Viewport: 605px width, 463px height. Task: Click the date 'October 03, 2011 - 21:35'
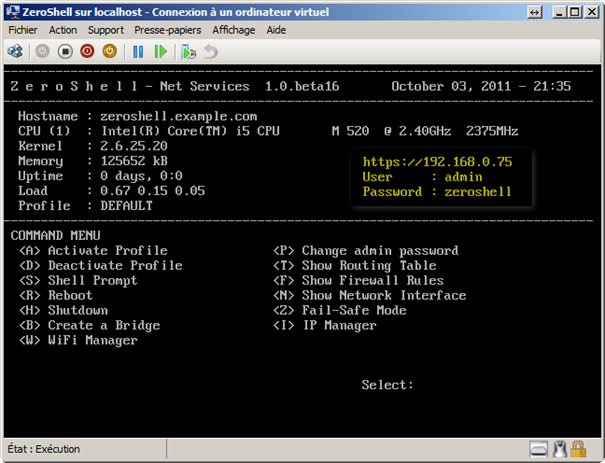481,86
